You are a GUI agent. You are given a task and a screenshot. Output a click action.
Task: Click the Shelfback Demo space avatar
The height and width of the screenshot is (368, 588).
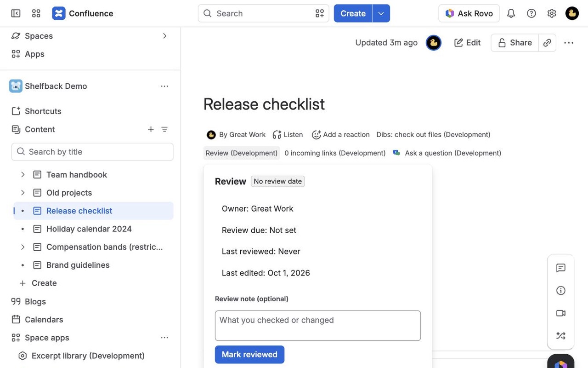pyautogui.click(x=16, y=86)
